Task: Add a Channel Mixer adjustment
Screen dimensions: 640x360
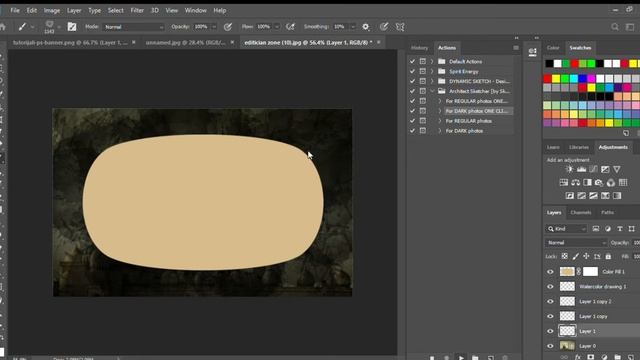Action: click(x=611, y=182)
